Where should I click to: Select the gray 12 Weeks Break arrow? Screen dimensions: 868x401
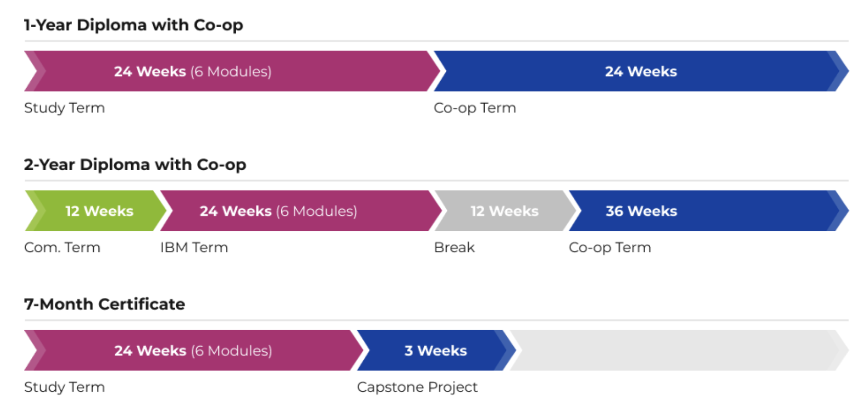tap(506, 211)
